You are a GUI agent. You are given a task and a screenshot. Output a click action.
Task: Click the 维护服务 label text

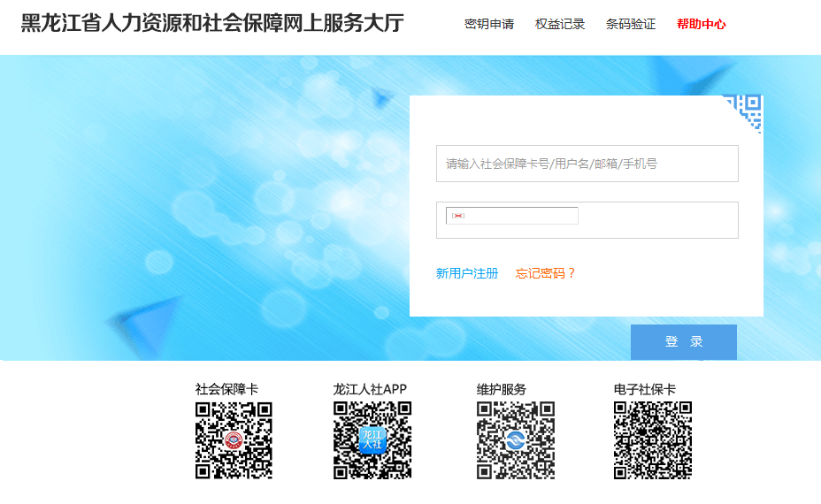501,389
